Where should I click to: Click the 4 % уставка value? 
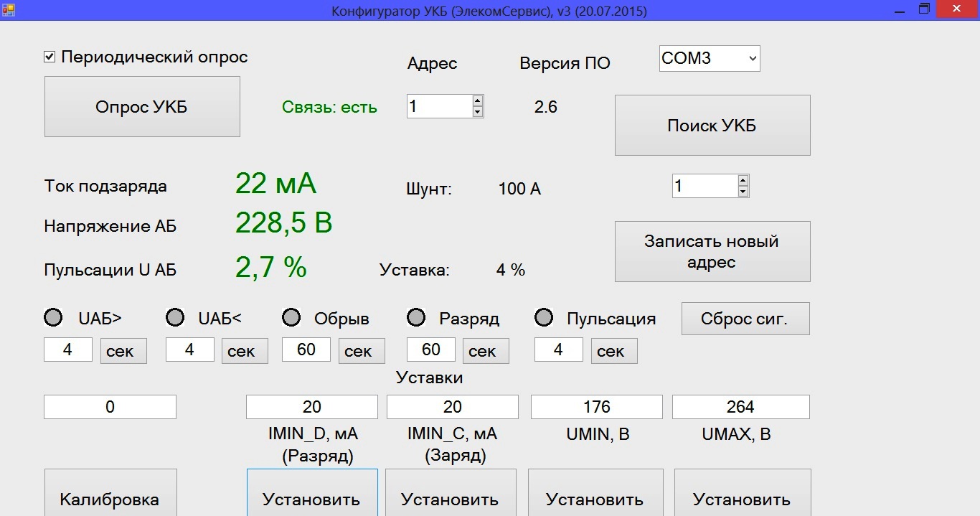pyautogui.click(x=511, y=271)
